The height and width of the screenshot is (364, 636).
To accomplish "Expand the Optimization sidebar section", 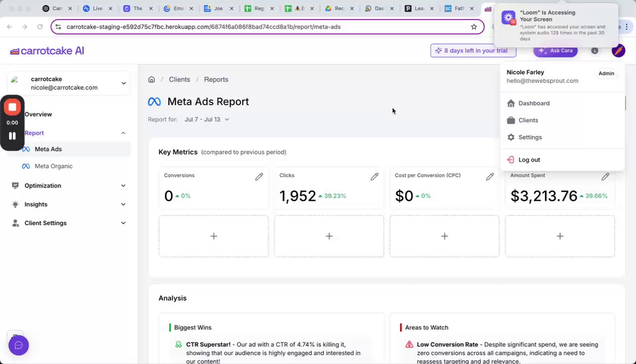I will coord(123,186).
